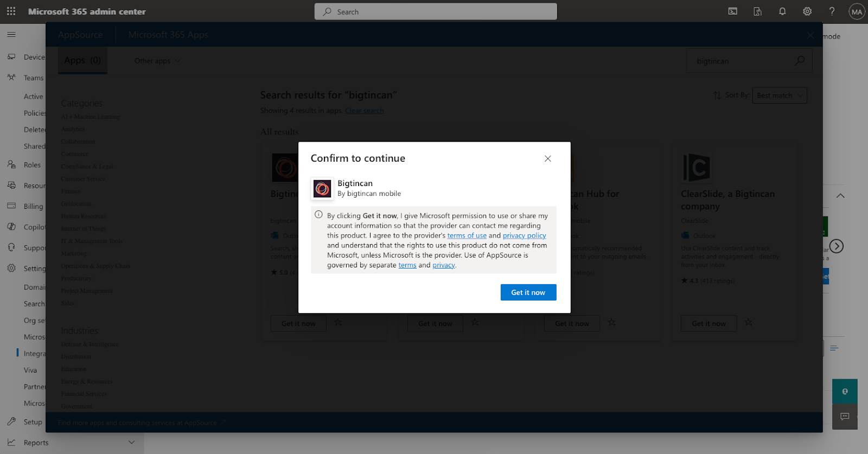The image size is (868, 454).
Task: Select the Apps (0) tab
Action: pyautogui.click(x=82, y=60)
